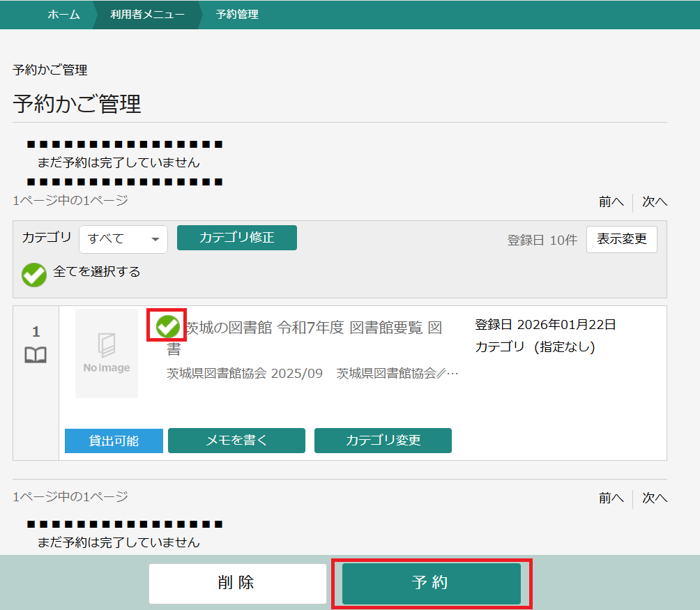Select 予約管理 in the breadcrumb
The image size is (700, 610).
(x=237, y=14)
